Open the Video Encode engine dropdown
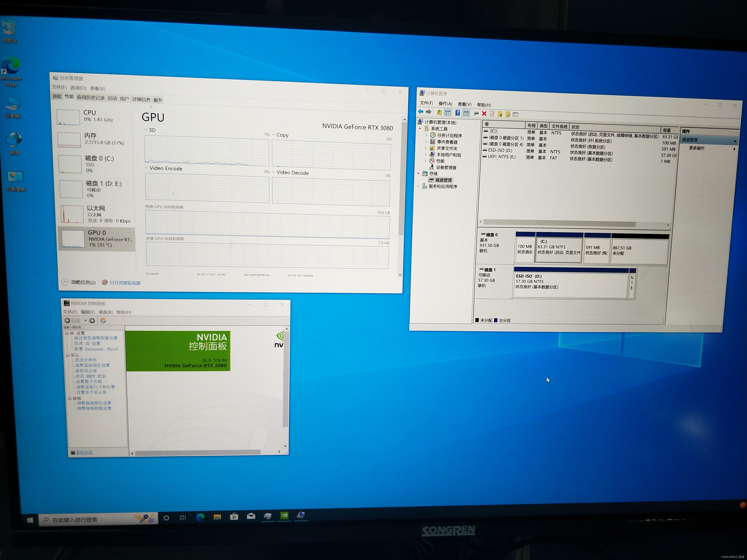Image resolution: width=747 pixels, height=560 pixels. click(x=147, y=168)
